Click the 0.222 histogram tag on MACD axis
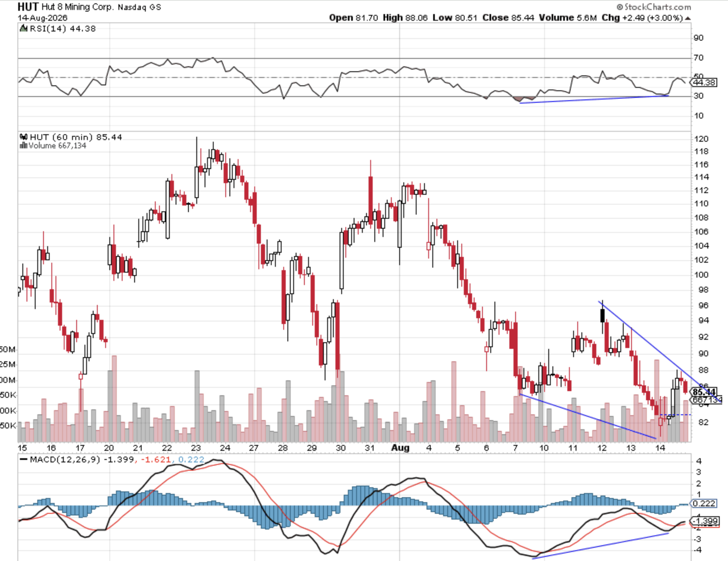Screen dimensions: 728x561 [x=704, y=503]
